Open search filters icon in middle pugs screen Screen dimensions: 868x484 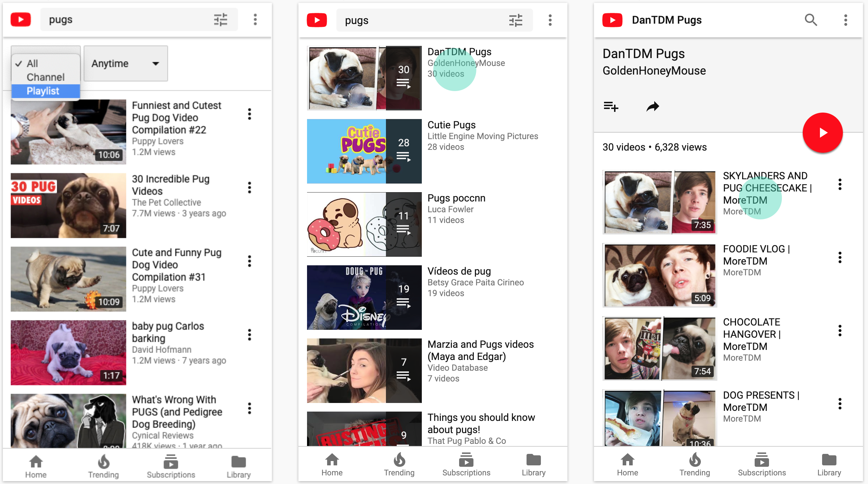tap(516, 20)
